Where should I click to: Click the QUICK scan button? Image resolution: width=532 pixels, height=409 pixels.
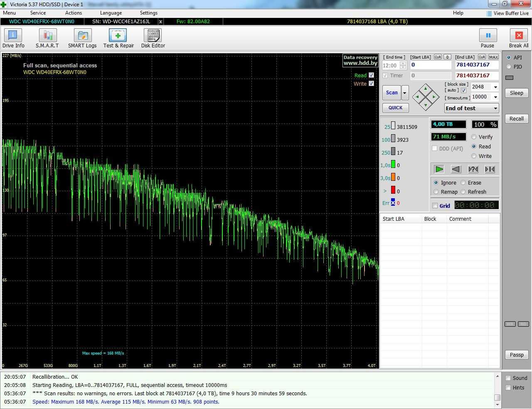[395, 108]
